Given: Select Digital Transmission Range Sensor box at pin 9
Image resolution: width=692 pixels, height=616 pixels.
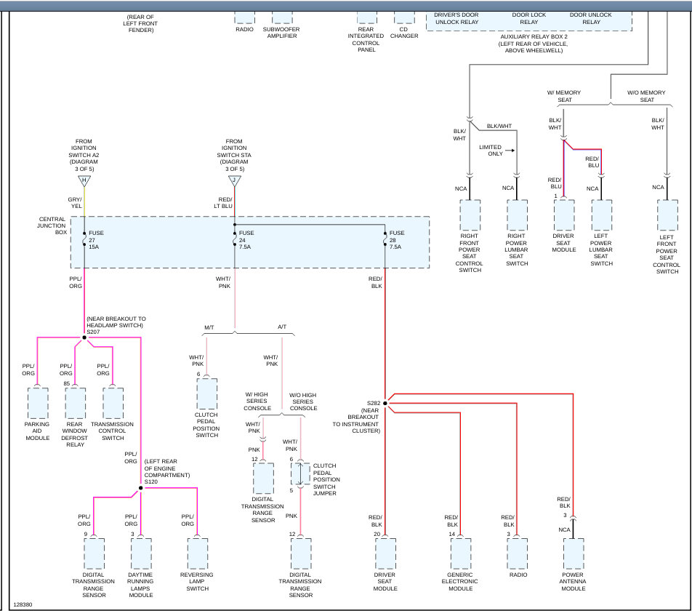Looking at the screenshot, I should (x=94, y=553).
